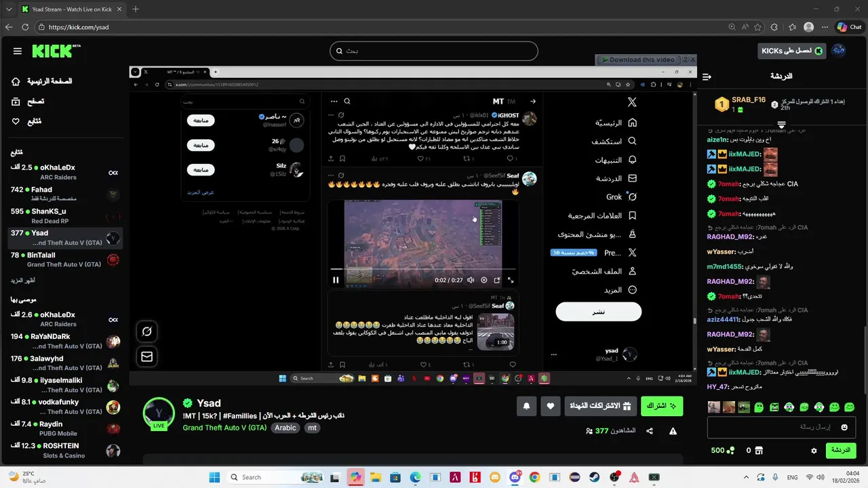Screen dimensions: 868x488
Task: Open the Browse sidebar item
Action: (28, 101)
